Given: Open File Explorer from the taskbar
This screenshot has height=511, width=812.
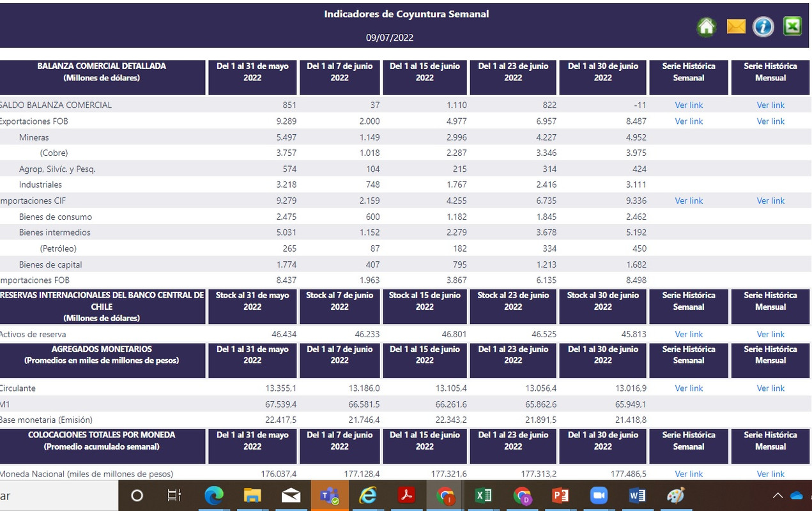Looking at the screenshot, I should (x=252, y=496).
